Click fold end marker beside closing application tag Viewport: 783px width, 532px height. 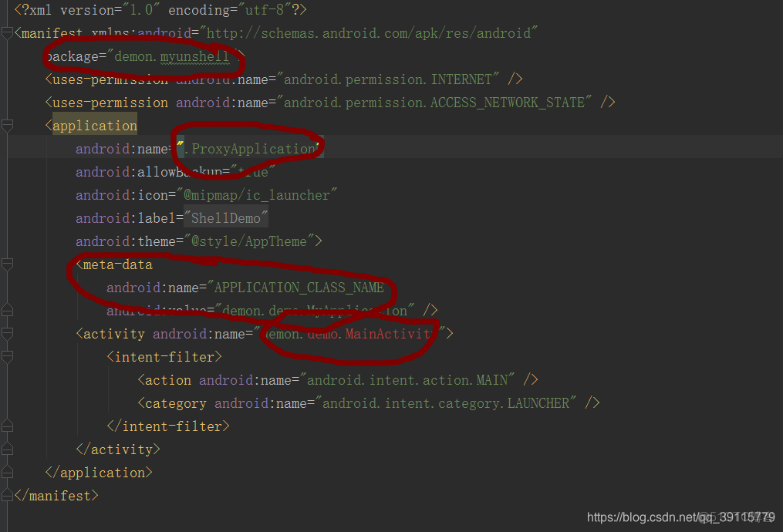click(7, 472)
